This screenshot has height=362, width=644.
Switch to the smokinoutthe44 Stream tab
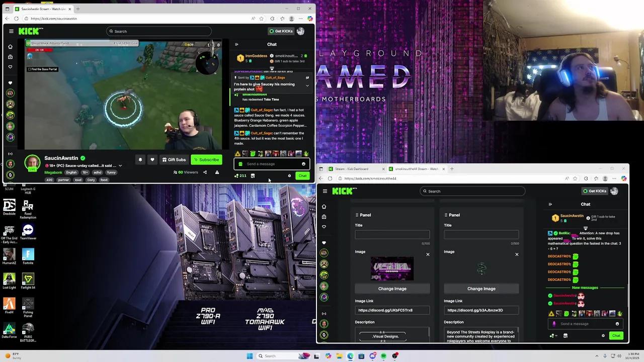click(x=417, y=169)
